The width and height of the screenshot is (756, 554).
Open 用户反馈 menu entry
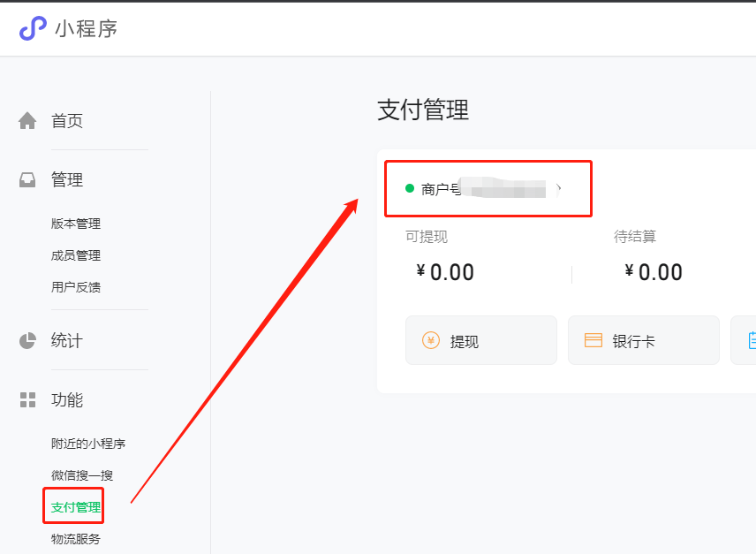76,287
